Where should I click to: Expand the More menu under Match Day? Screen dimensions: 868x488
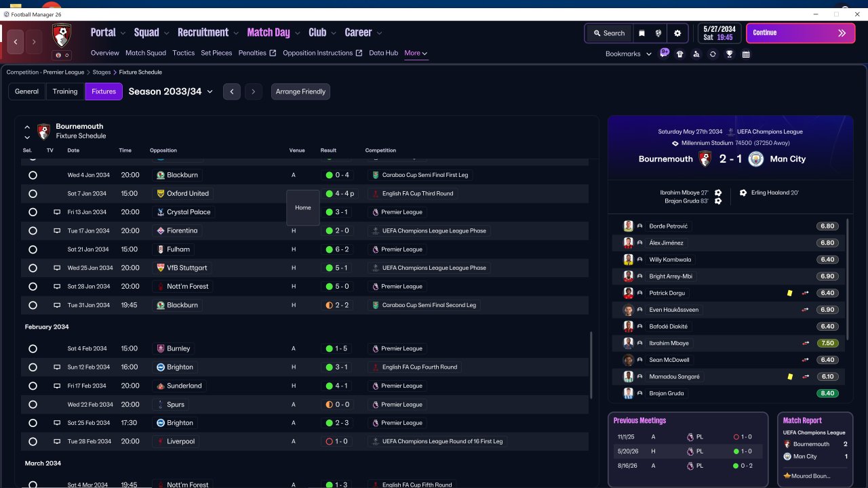416,53
